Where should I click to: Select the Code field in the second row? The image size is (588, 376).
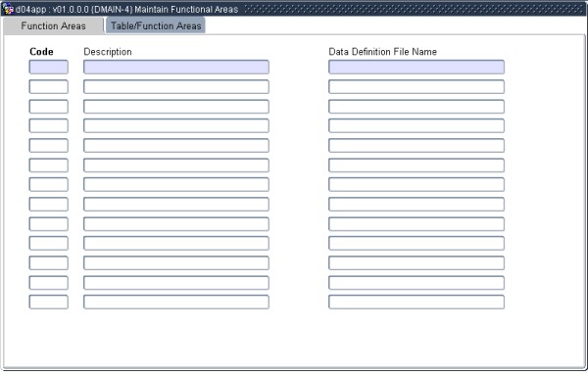coord(49,87)
